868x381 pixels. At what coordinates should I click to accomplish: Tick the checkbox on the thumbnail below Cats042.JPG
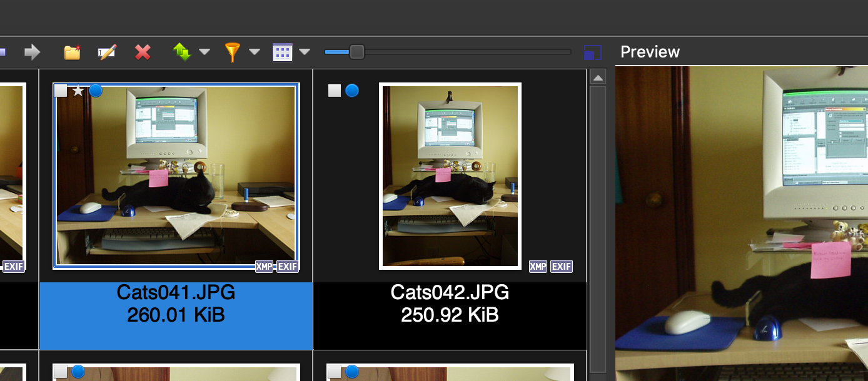point(335,372)
